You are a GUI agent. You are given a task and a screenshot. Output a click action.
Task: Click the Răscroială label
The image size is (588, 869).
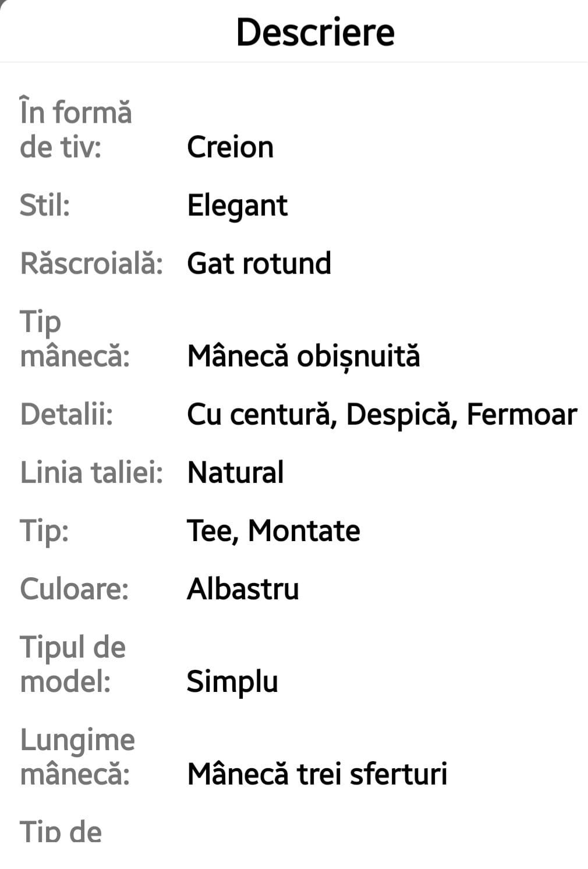(x=91, y=263)
